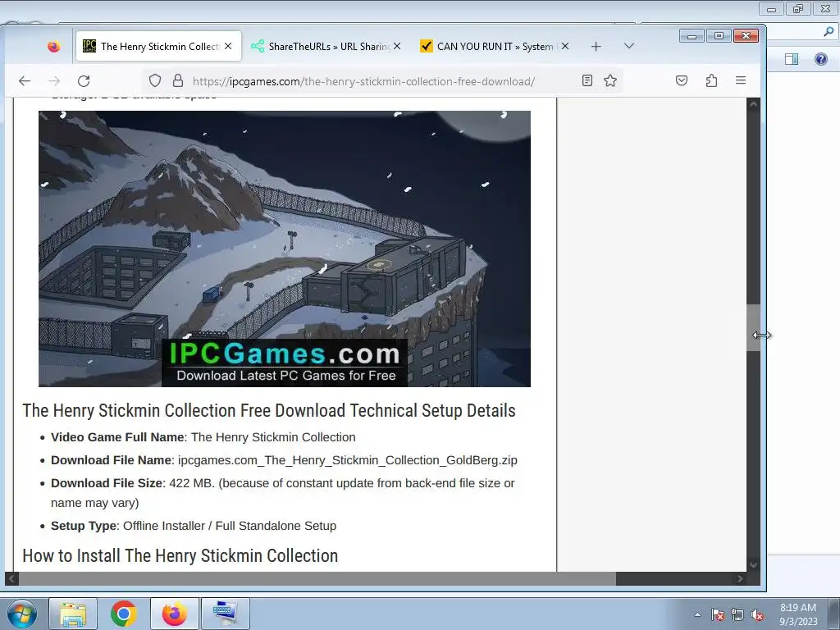Show site security padlock info

coord(178,81)
